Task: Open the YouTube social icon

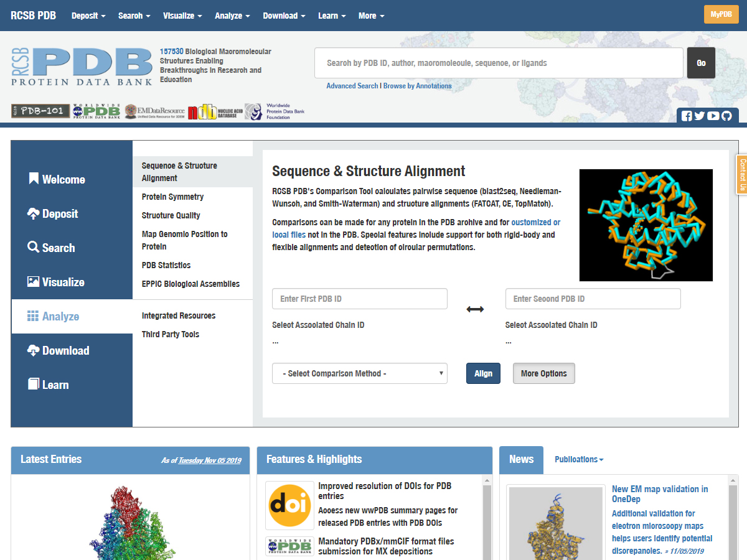Action: (x=713, y=116)
